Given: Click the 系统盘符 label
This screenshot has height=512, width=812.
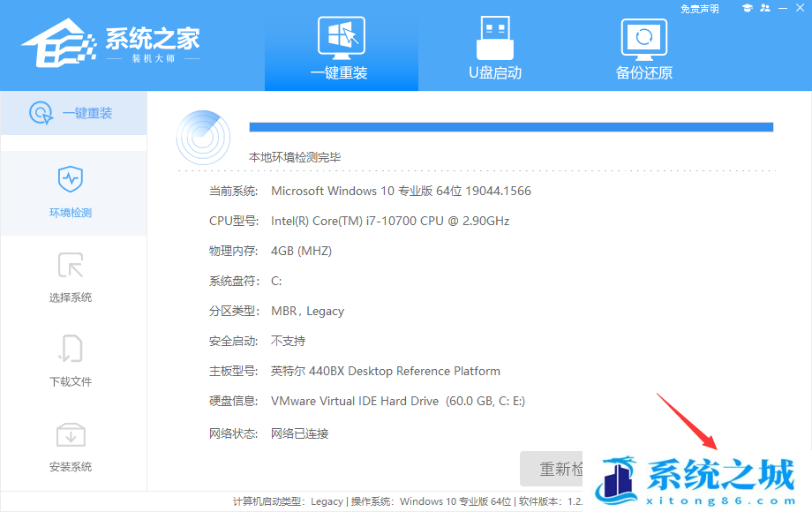Looking at the screenshot, I should click(x=235, y=281).
